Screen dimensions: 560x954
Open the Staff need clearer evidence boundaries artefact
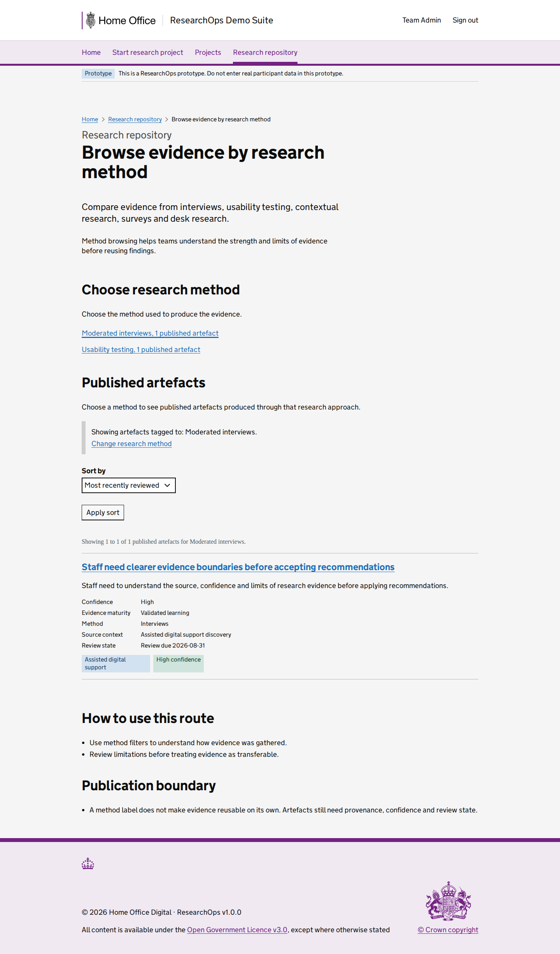[x=238, y=567]
